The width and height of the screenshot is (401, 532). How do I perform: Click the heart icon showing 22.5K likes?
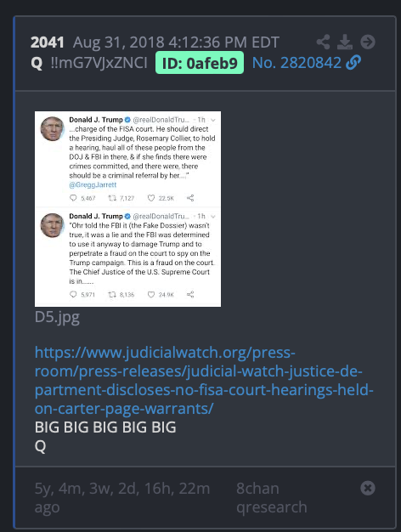[151, 198]
